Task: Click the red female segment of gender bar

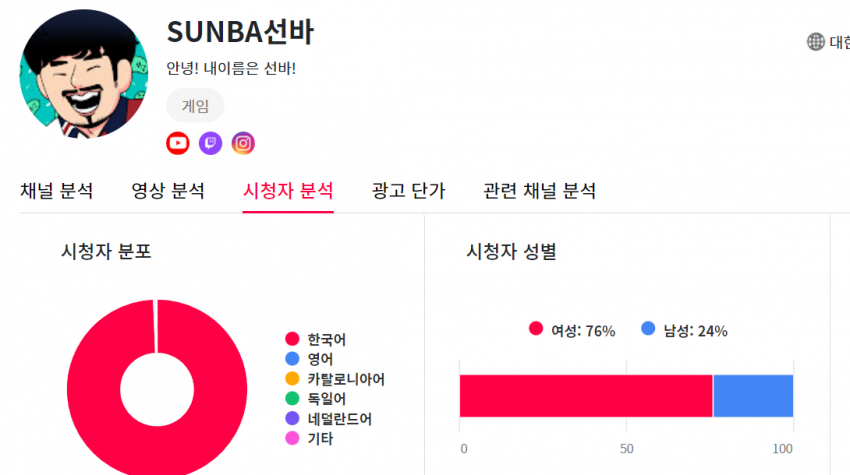Action: pos(586,396)
